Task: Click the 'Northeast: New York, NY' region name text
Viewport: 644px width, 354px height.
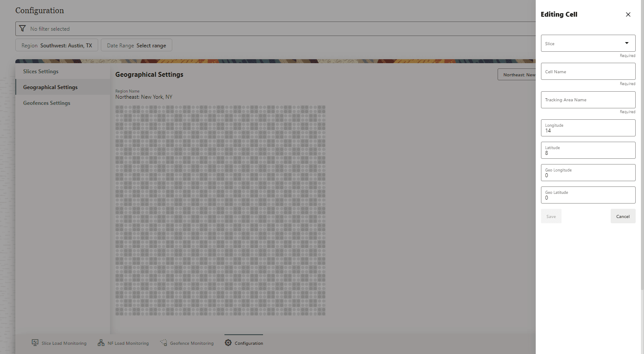Action: (144, 97)
